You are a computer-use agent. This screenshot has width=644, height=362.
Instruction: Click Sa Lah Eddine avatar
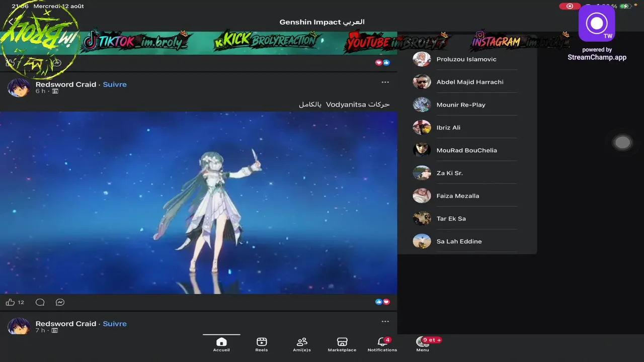click(x=422, y=241)
